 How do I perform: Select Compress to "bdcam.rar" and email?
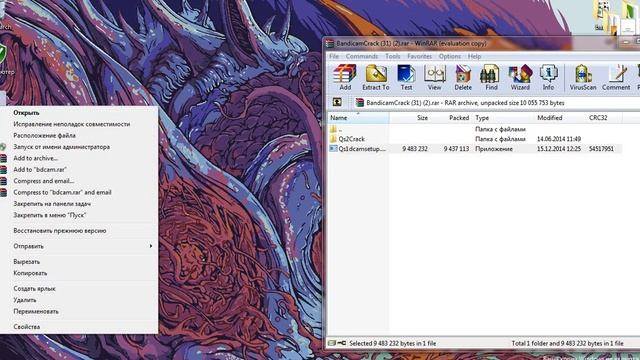[x=79, y=192]
